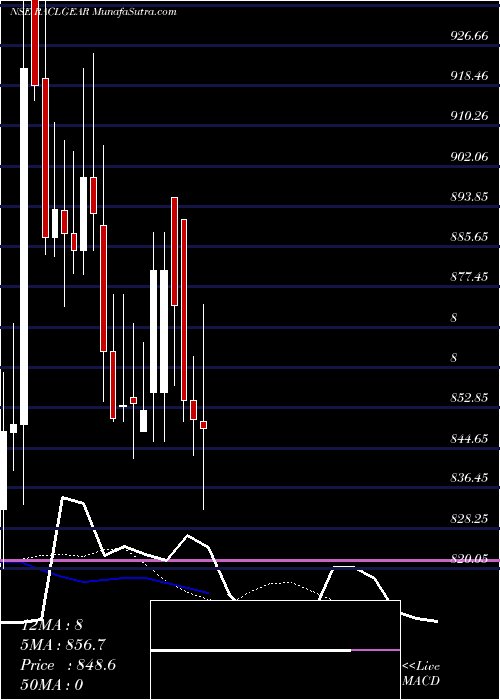Click the 877.45 price axis label
Screen dimensions: 500x700
pos(469,277)
